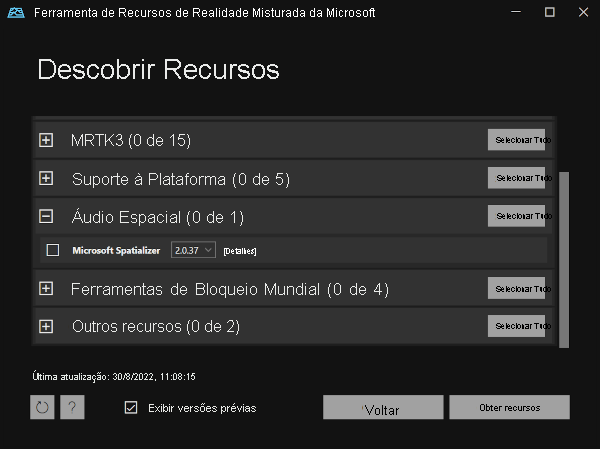Viewport: 600px width, 449px height.
Task: Select all MRTK3 items with Selecionar Tudo
Action: click(x=517, y=140)
